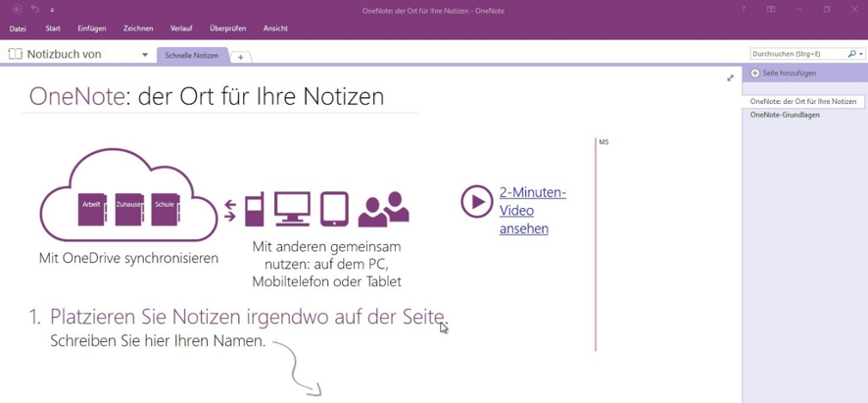The image size is (868, 403).
Task: Open the search scope dropdown arrow
Action: (861, 54)
